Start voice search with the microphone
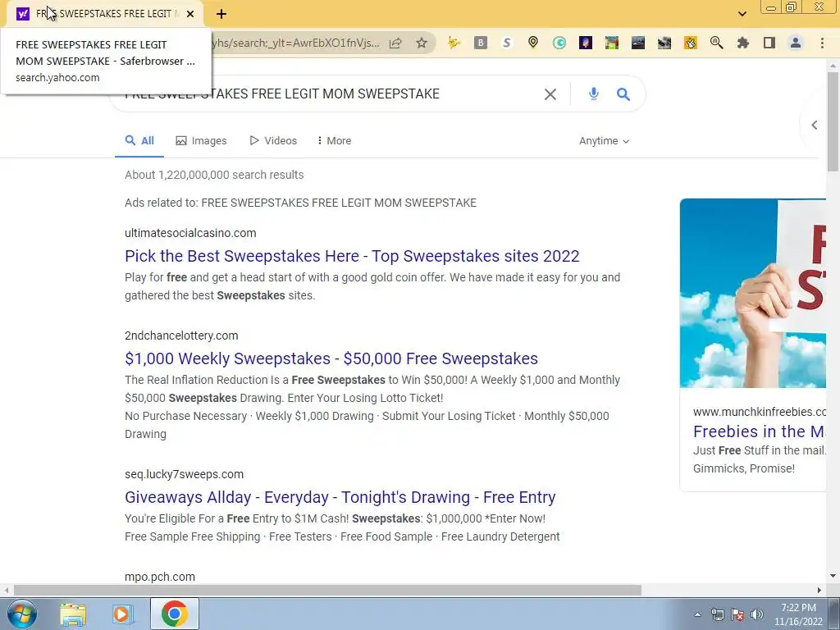This screenshot has height=630, width=840. point(594,94)
